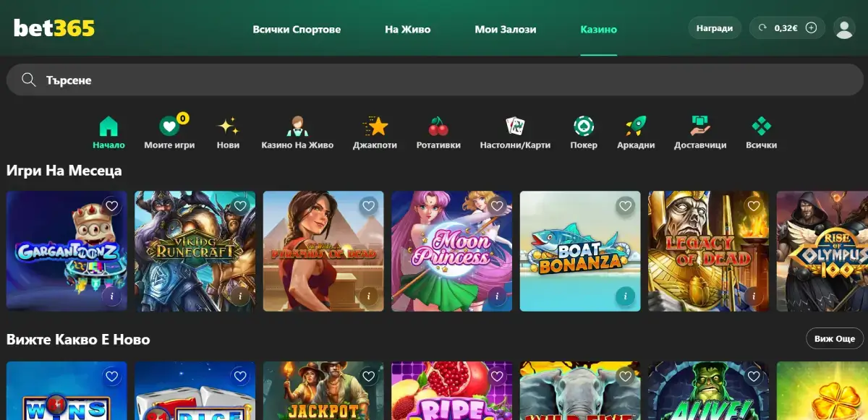
Task: Open Казино На Живо dealer icon
Action: click(297, 127)
